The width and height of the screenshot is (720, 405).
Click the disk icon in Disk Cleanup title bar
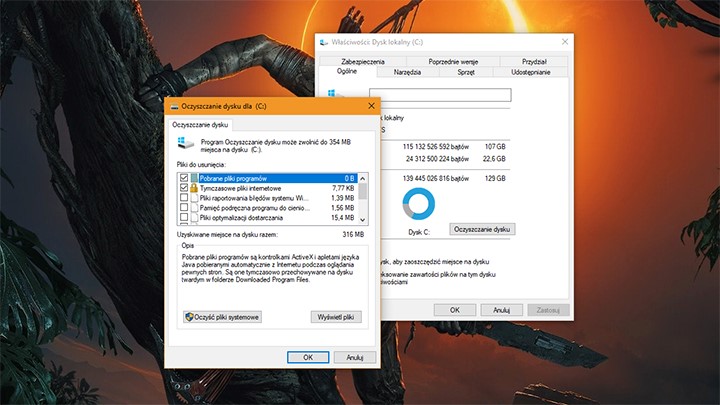coord(173,105)
